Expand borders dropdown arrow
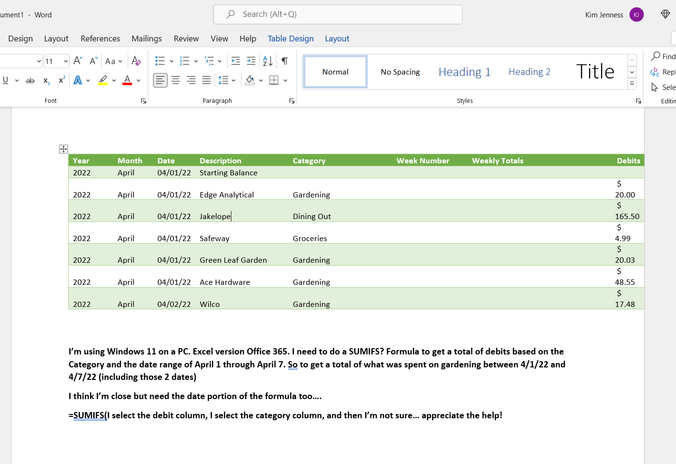676x464 pixels. [x=285, y=80]
